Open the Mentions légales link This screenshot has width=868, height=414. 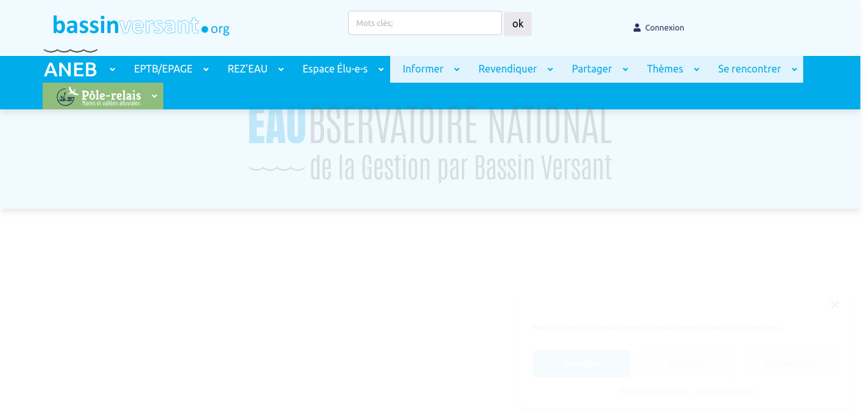tap(724, 392)
